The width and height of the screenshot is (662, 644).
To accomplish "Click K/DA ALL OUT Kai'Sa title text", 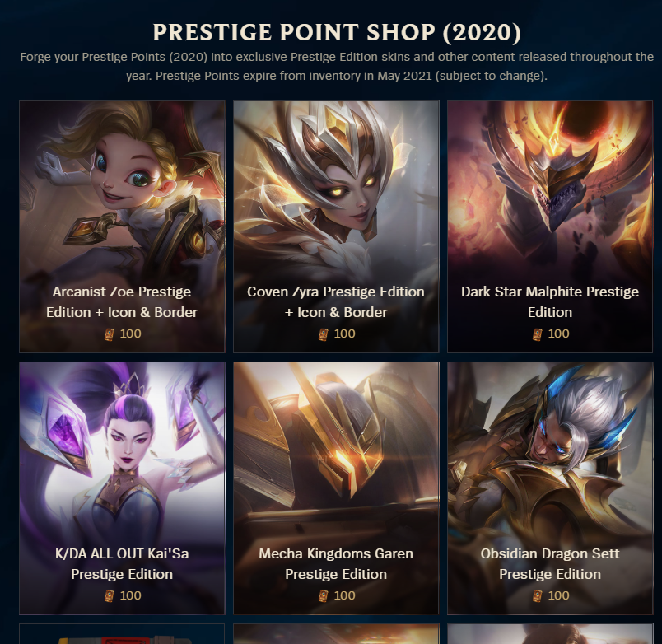I will 122,564.
